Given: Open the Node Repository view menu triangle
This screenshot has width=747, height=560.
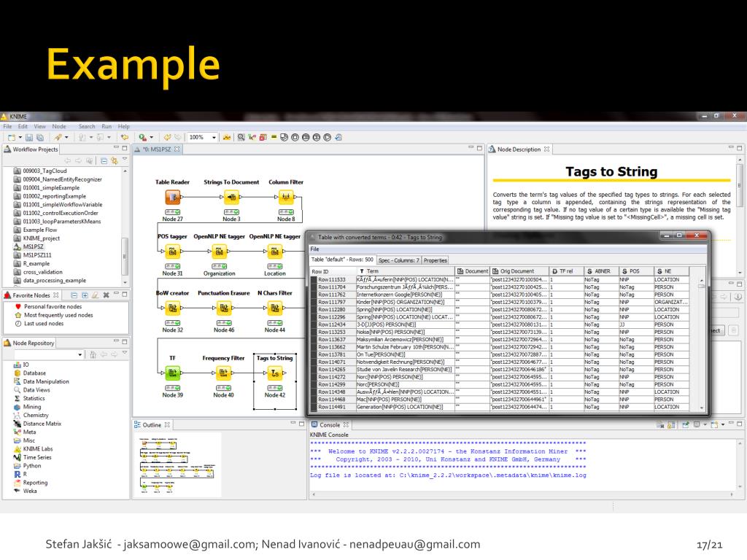Looking at the screenshot, I should (x=125, y=354).
